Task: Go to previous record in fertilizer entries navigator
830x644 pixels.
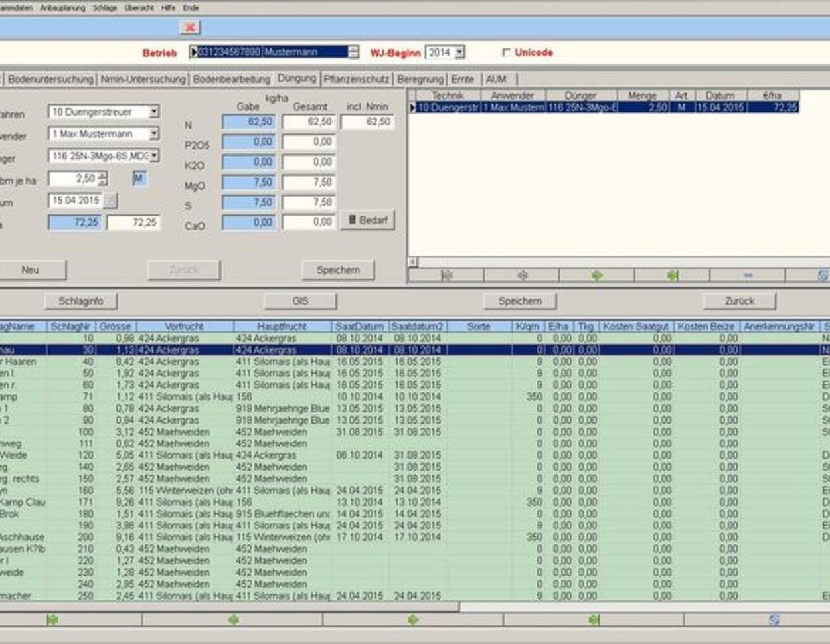Action: point(522,276)
